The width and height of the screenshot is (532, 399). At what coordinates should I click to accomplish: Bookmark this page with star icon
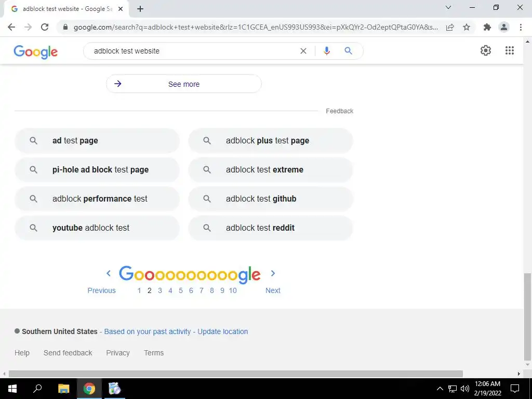click(x=467, y=27)
